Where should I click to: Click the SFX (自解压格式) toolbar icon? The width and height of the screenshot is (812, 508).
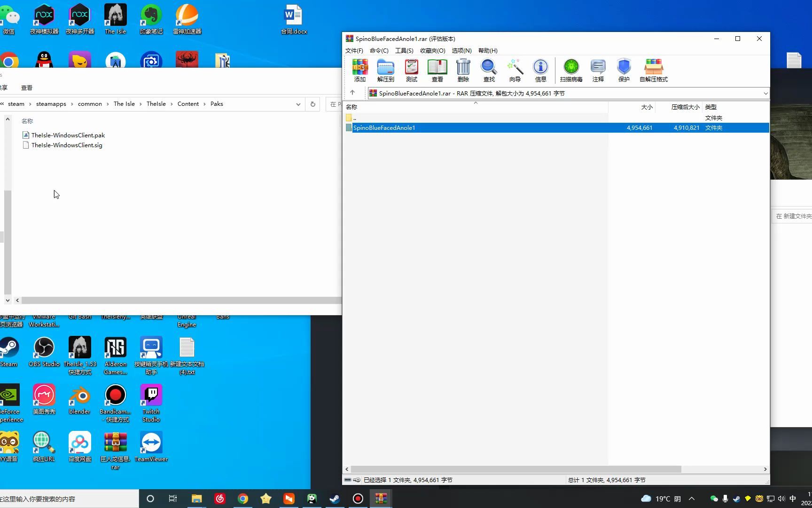coord(654,71)
